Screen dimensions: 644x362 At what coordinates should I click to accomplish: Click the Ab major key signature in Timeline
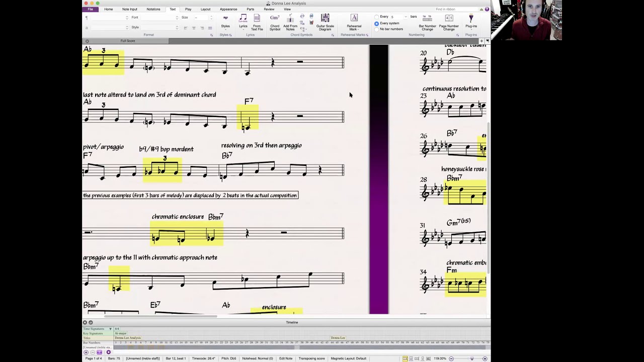121,333
